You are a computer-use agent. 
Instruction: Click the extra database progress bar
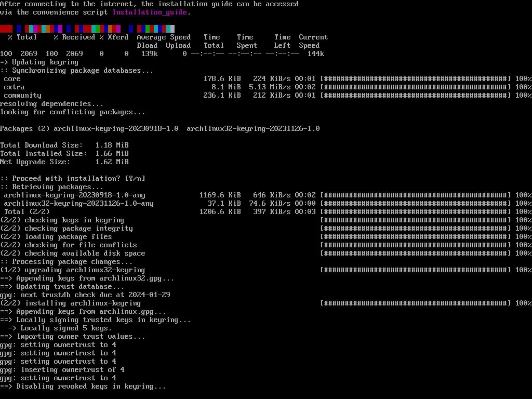(x=416, y=87)
